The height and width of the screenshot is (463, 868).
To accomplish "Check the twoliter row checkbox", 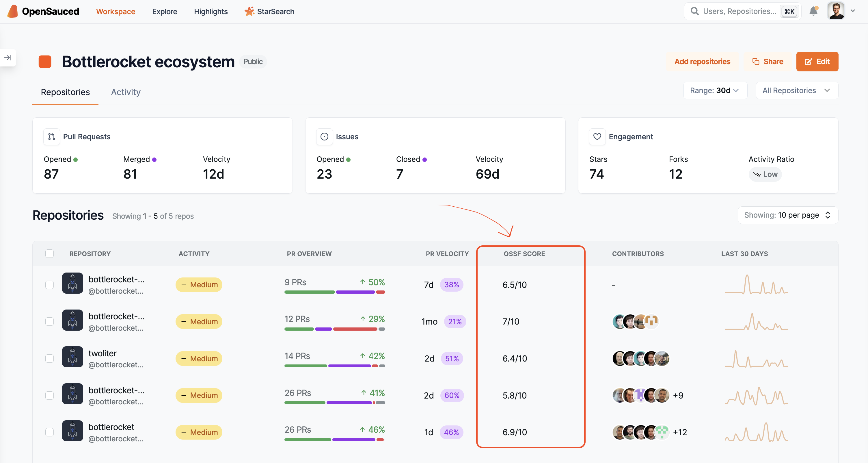I will tap(50, 358).
